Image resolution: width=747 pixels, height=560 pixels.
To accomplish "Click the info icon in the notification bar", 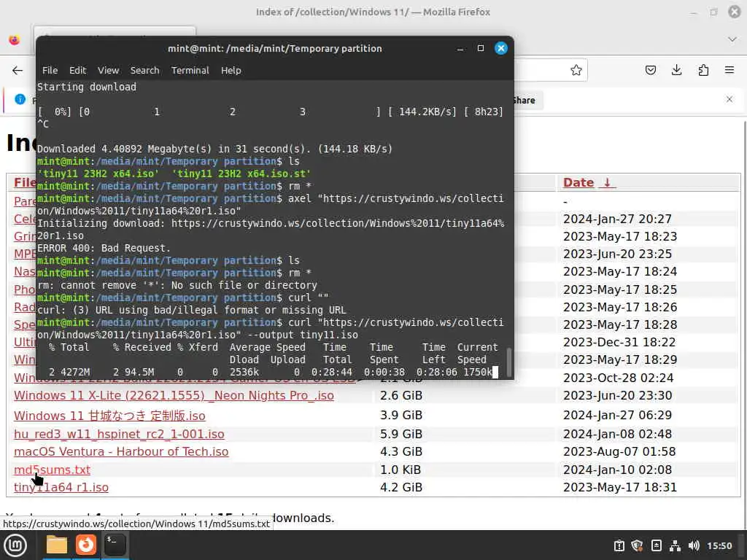I will click(20, 99).
